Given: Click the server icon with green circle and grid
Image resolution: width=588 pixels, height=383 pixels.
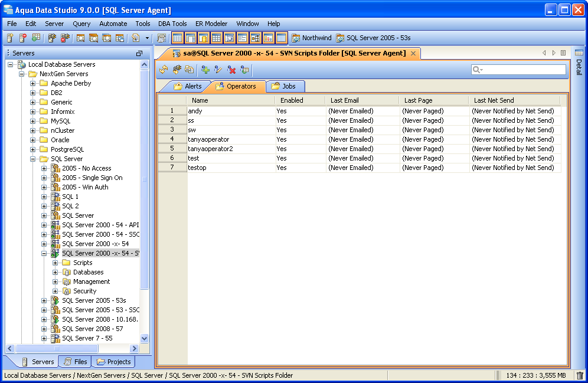Looking at the screenshot, I should point(36,38).
